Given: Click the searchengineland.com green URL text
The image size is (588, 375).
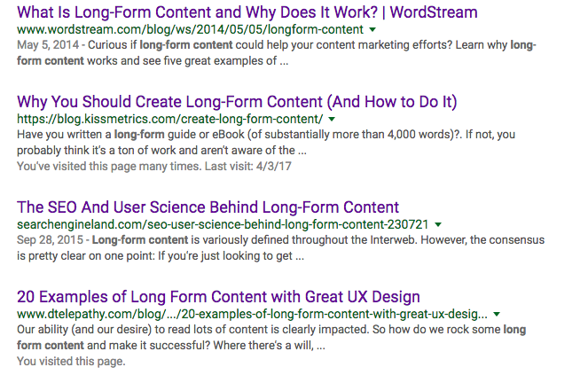Looking at the screenshot, I should [x=223, y=224].
